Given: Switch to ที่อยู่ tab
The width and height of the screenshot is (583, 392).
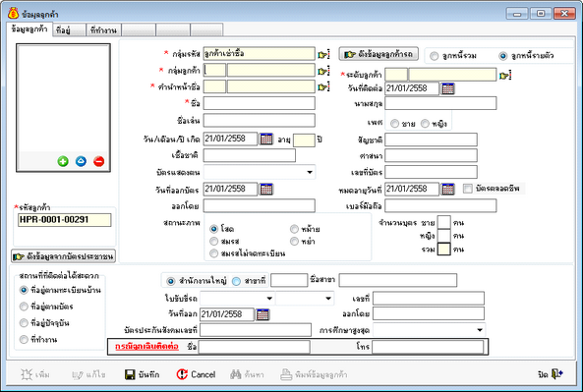Looking at the screenshot, I should (x=69, y=30).
